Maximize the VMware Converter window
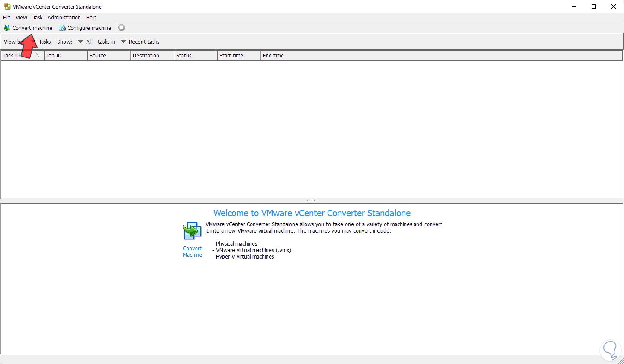624x364 pixels. pyautogui.click(x=594, y=6)
